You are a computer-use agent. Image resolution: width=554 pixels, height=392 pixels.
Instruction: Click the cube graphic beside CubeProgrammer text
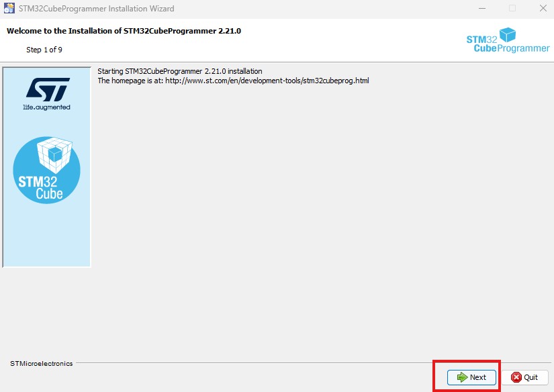tap(508, 34)
